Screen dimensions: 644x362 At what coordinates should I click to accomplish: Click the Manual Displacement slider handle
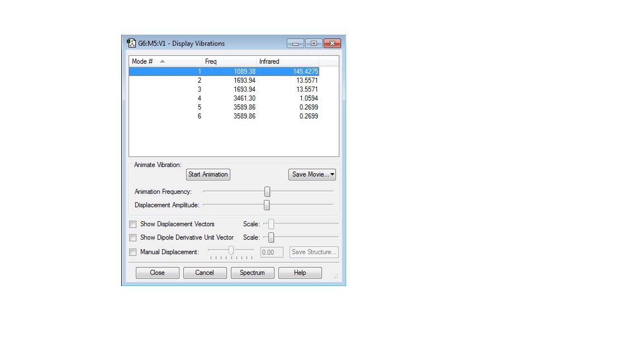(x=231, y=250)
